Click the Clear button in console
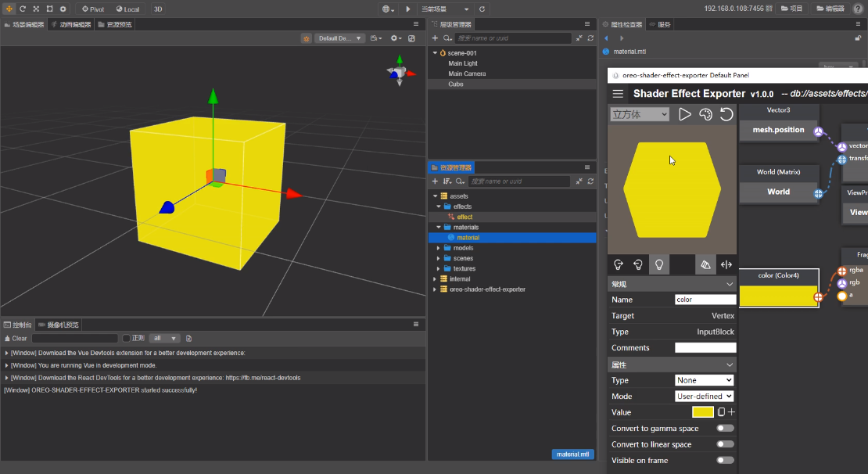Screen dimensions: 868x474 tap(16, 339)
